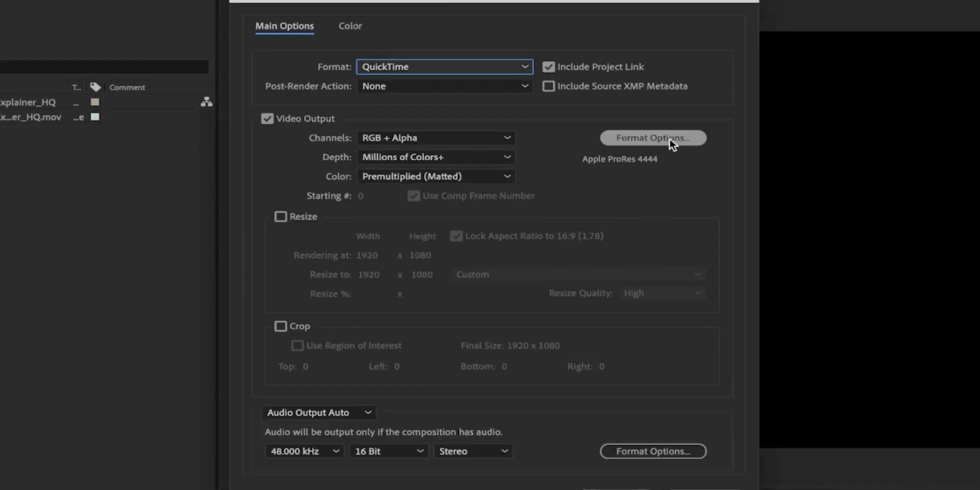
Task: Toggle Include Project Link checkbox
Action: [x=549, y=67]
